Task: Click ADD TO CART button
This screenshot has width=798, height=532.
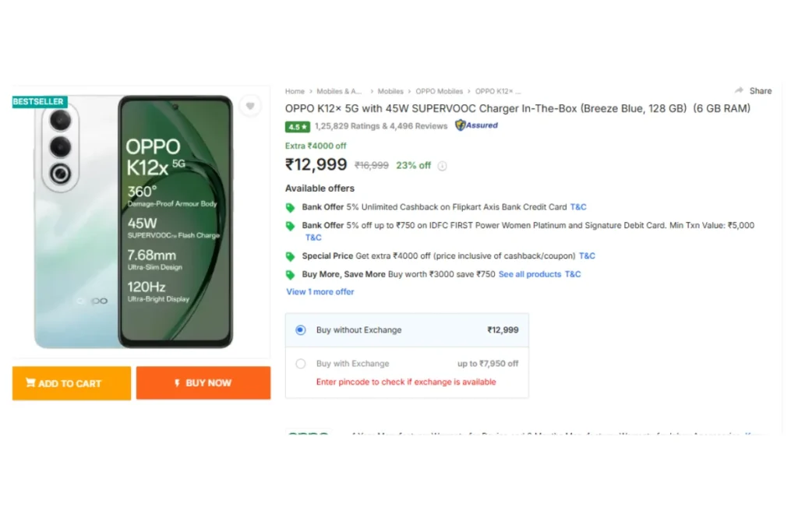Action: pyautogui.click(x=72, y=383)
